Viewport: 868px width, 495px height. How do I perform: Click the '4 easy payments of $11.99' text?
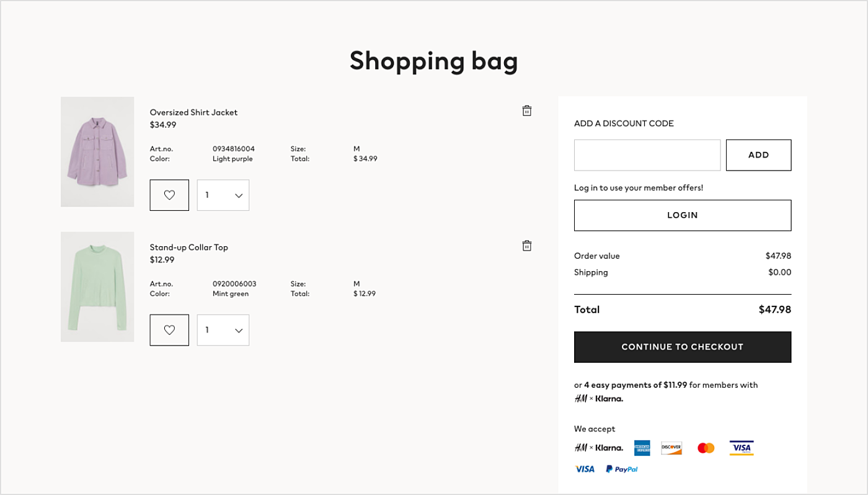635,385
